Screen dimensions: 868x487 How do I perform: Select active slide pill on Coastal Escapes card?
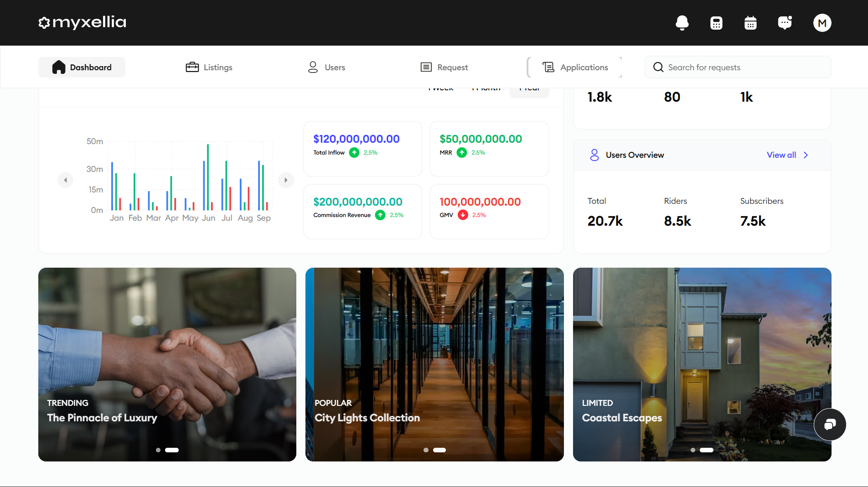coord(707,450)
